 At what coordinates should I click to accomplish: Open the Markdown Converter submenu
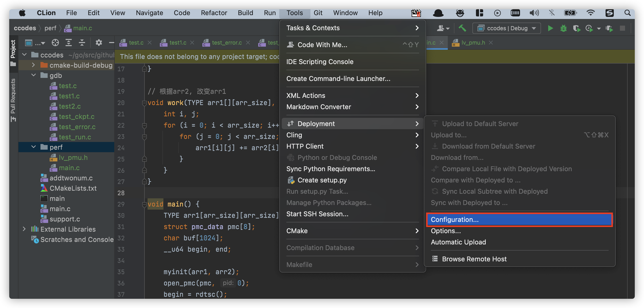coord(352,107)
